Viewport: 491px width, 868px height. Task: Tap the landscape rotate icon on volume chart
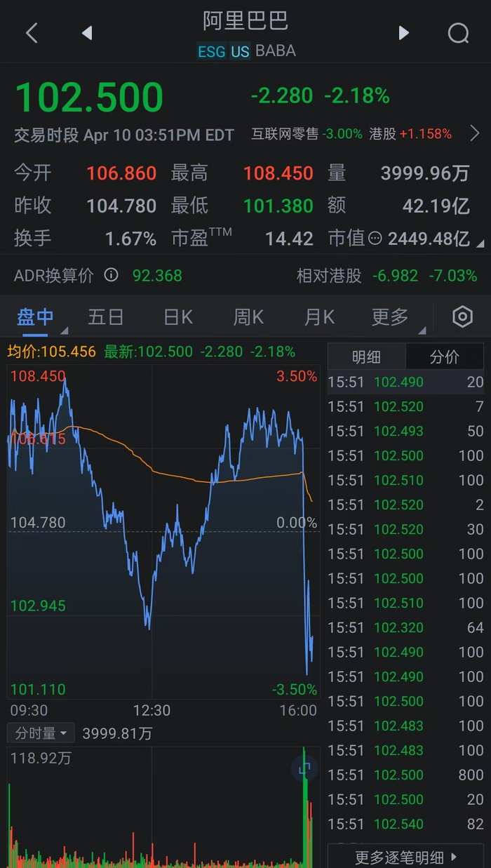[304, 770]
